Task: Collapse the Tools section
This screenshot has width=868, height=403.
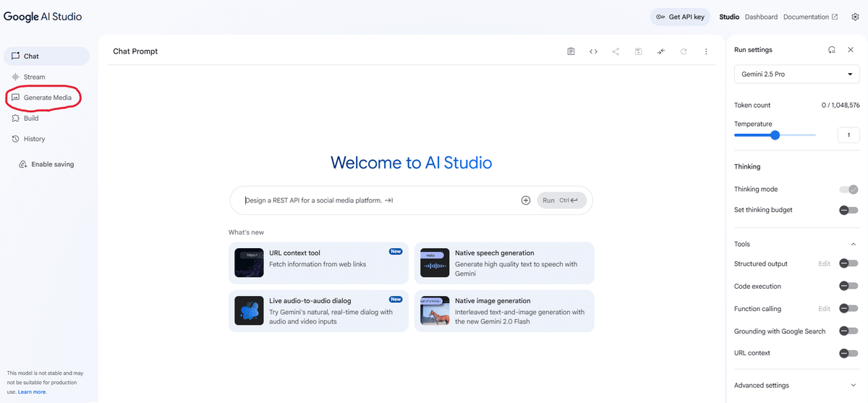Action: 854,245
